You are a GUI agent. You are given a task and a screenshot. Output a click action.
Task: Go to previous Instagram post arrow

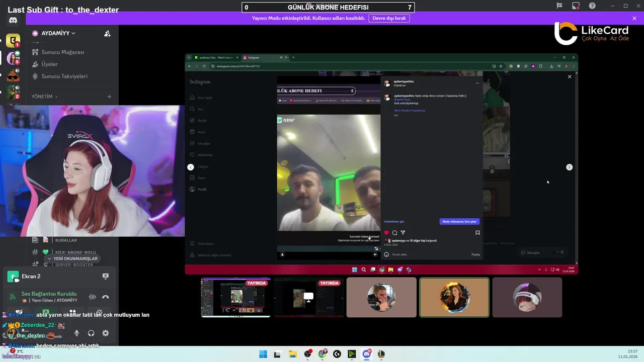(x=191, y=167)
